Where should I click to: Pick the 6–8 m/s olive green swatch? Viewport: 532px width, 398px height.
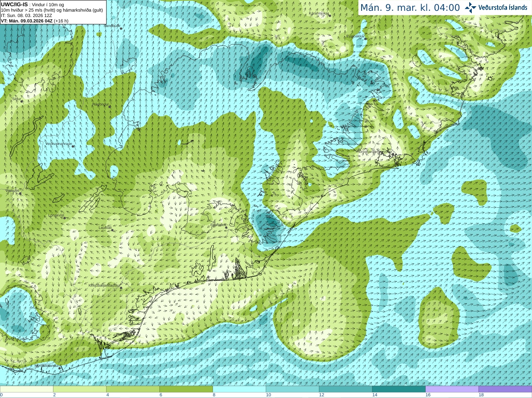[186, 389]
